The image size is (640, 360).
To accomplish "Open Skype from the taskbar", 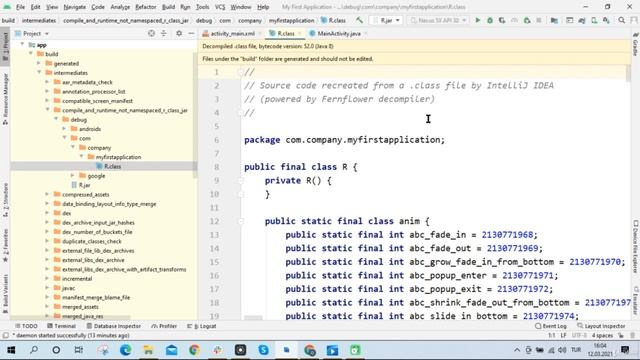I will [x=263, y=350].
